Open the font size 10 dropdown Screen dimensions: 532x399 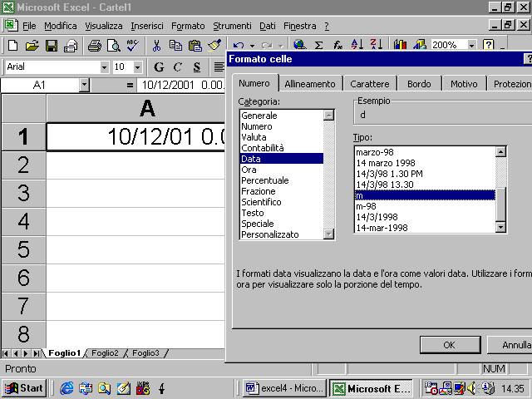pyautogui.click(x=137, y=67)
